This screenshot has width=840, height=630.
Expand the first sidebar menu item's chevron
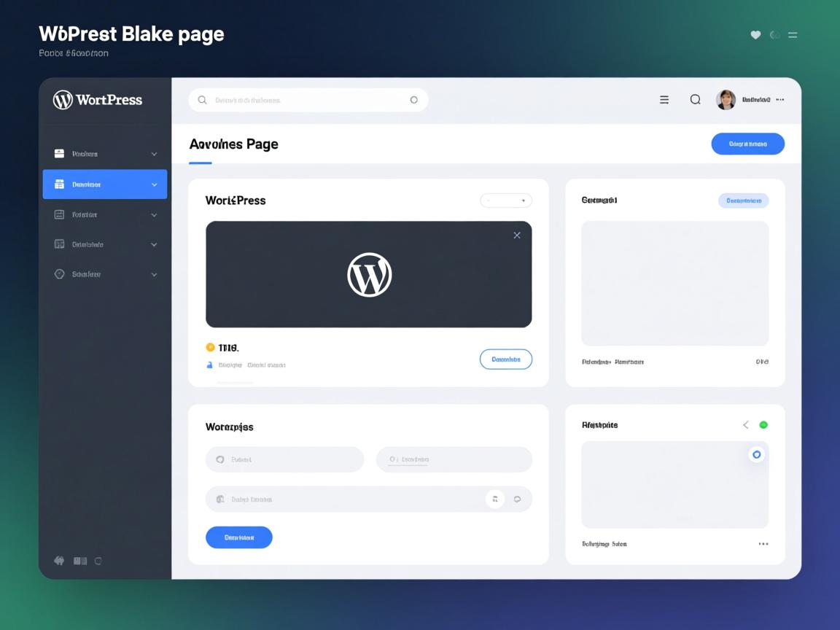coord(154,154)
